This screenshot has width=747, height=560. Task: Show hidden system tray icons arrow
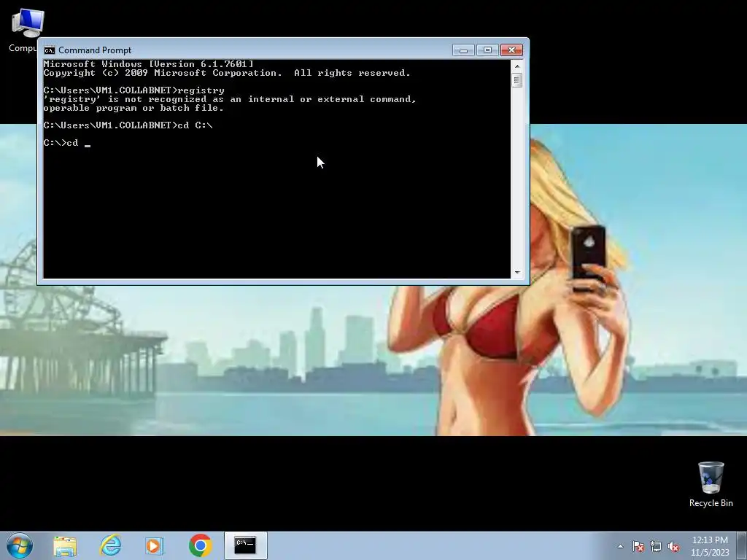click(620, 546)
